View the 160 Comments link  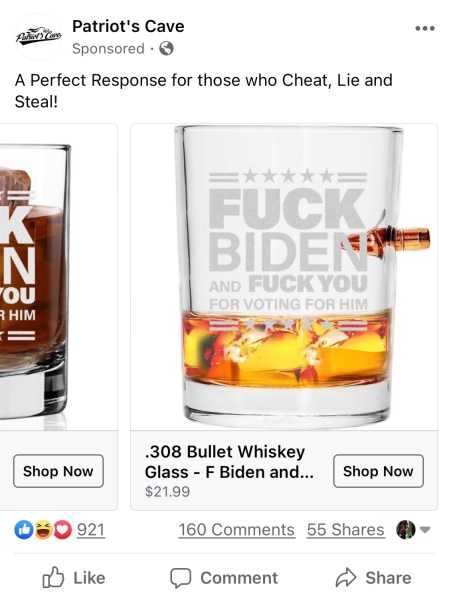237,530
